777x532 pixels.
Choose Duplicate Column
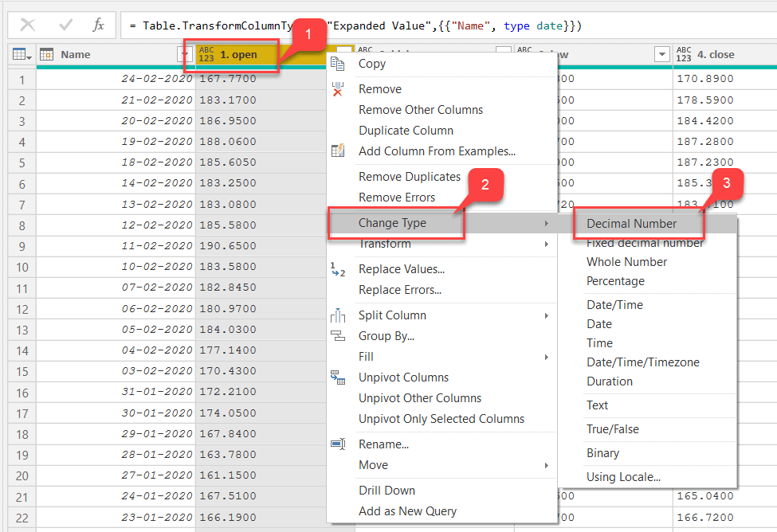406,131
